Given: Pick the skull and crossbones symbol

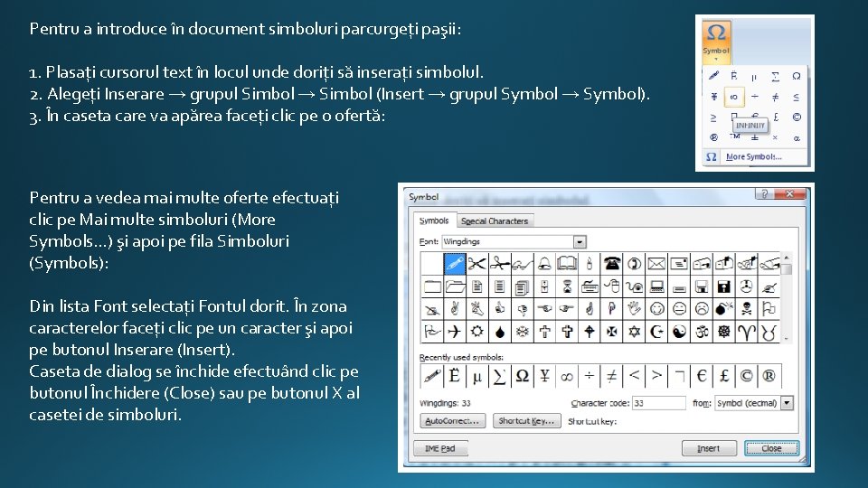Looking at the screenshot, I should point(747,309).
